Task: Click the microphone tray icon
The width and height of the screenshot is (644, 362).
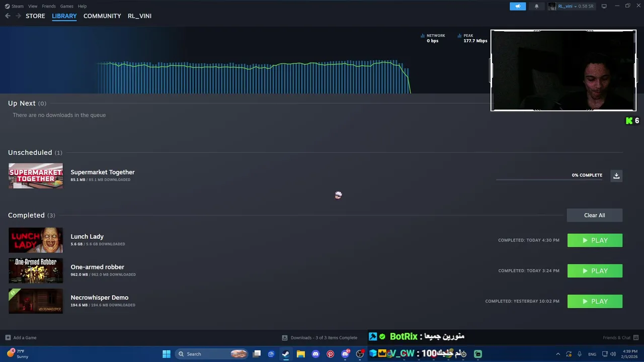Action: coord(580,354)
